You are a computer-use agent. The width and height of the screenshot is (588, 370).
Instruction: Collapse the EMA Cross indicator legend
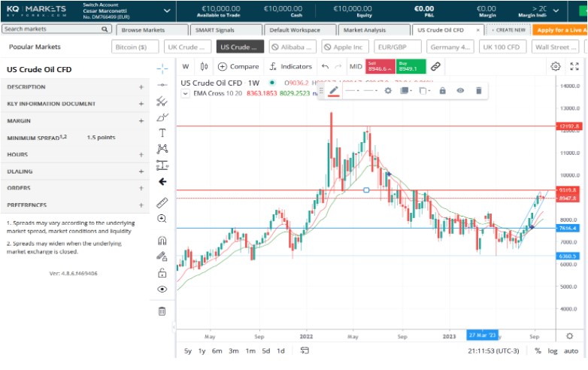(185, 94)
